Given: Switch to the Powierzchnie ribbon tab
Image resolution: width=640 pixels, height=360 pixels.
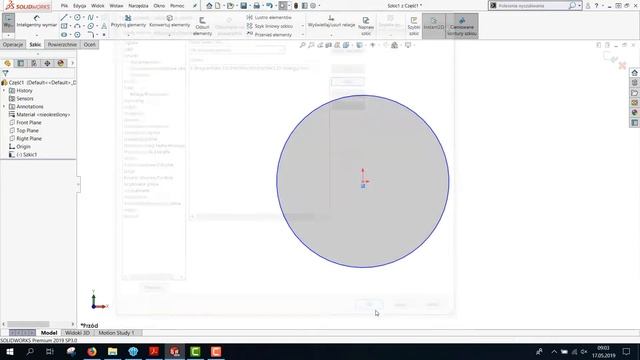Looking at the screenshot, I should click(x=62, y=44).
